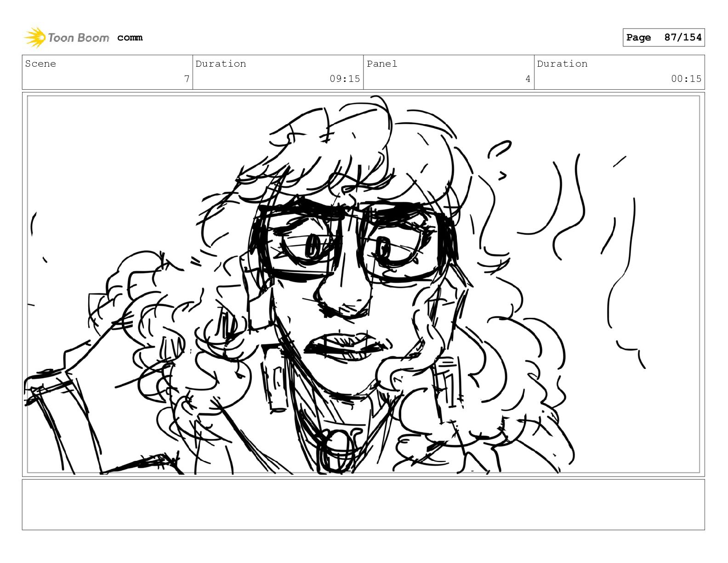The image size is (728, 563).
Task: Select the 'comm' project title text
Action: (130, 38)
